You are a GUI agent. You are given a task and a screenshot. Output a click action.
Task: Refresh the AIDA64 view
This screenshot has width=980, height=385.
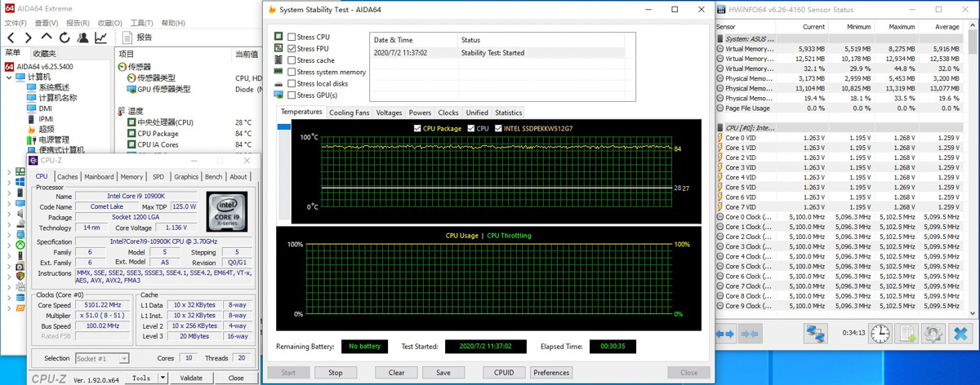pos(65,38)
